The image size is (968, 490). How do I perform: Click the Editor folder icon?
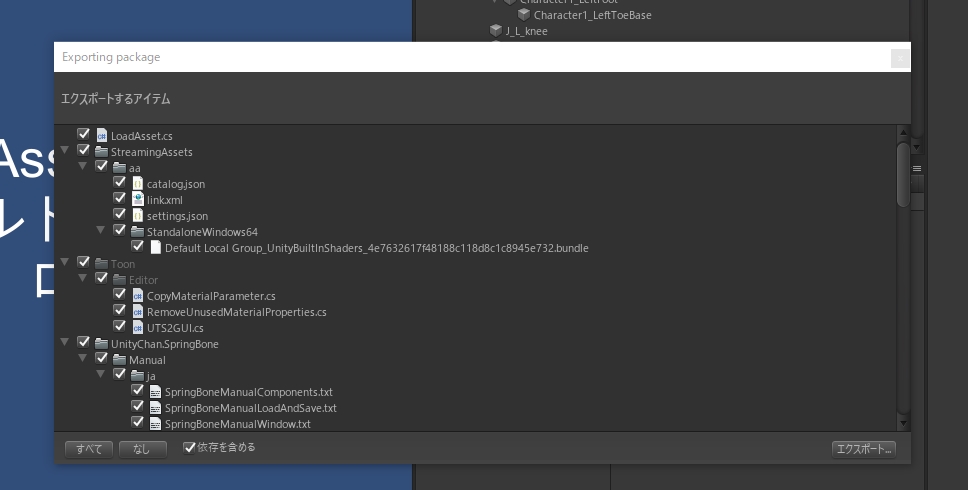pyautogui.click(x=120, y=280)
